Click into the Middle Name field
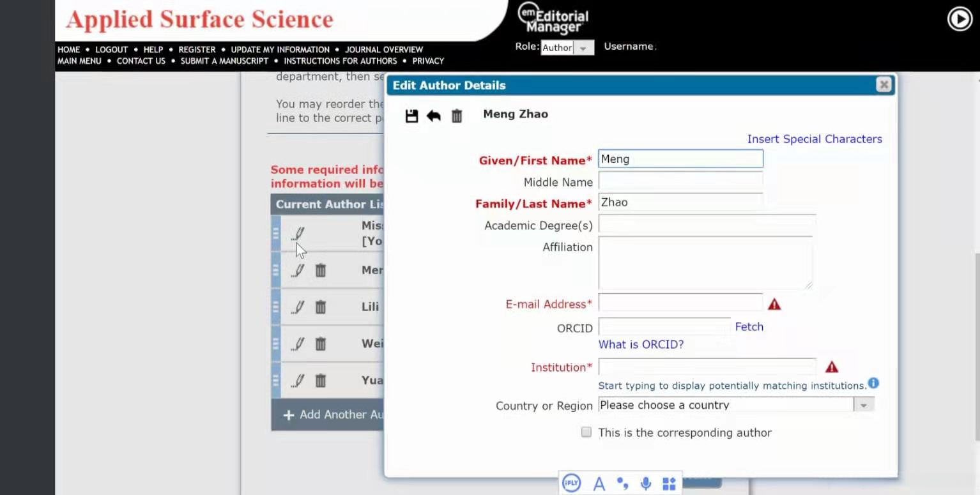This screenshot has width=980, height=495. (680, 181)
